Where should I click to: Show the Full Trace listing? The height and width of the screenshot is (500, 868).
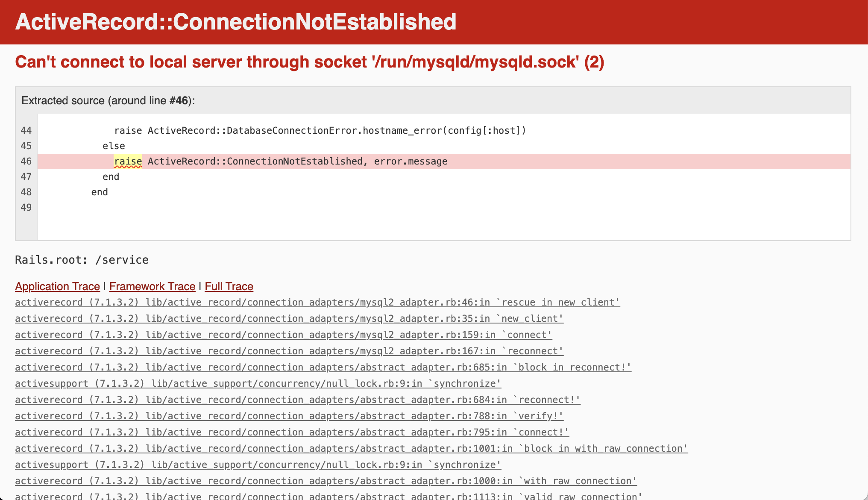[229, 286]
